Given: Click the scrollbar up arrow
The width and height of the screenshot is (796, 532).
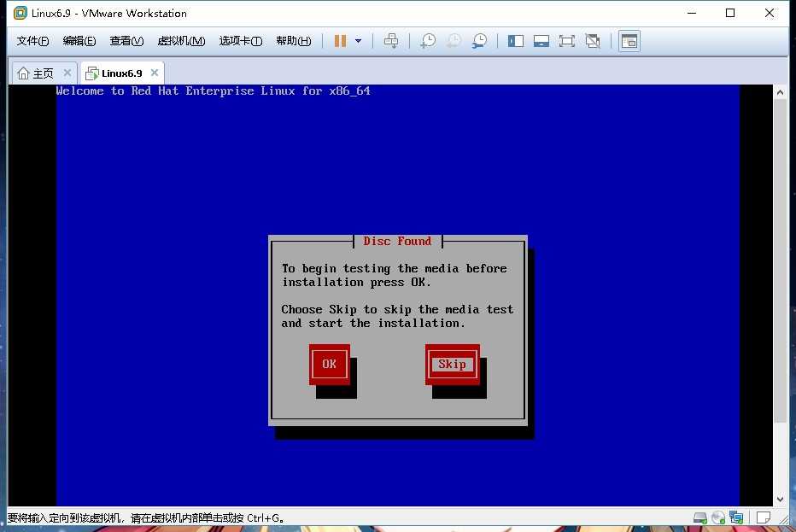Looking at the screenshot, I should (x=781, y=92).
